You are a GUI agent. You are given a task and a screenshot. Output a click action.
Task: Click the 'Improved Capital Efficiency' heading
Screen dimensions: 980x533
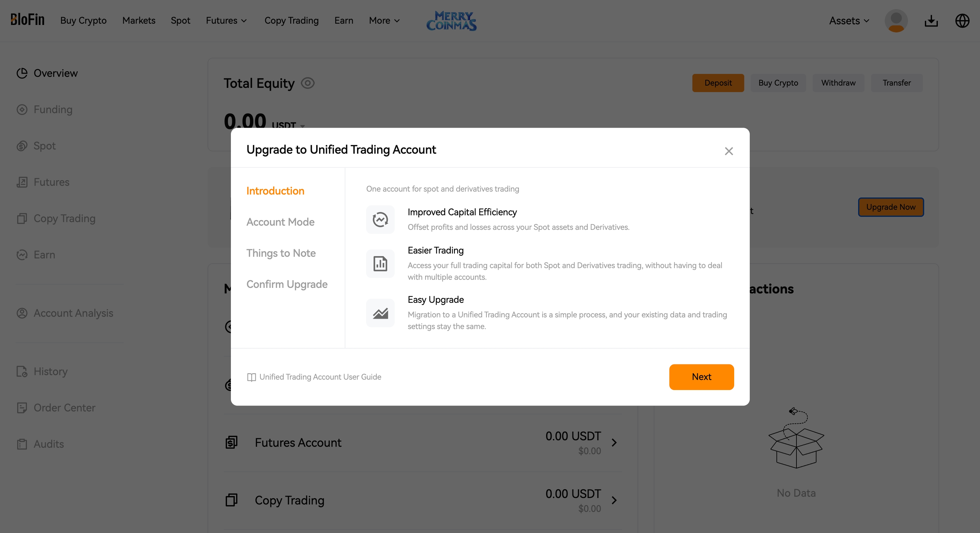pyautogui.click(x=462, y=212)
